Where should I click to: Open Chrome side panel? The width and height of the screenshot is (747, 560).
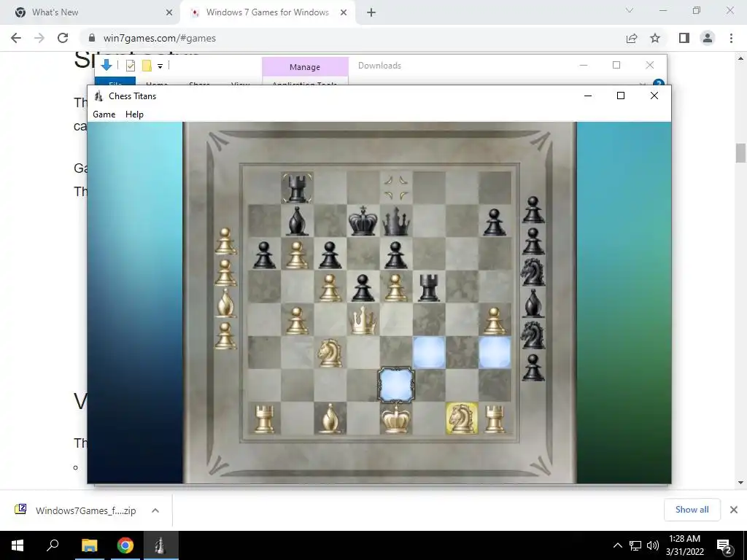pyautogui.click(x=684, y=38)
